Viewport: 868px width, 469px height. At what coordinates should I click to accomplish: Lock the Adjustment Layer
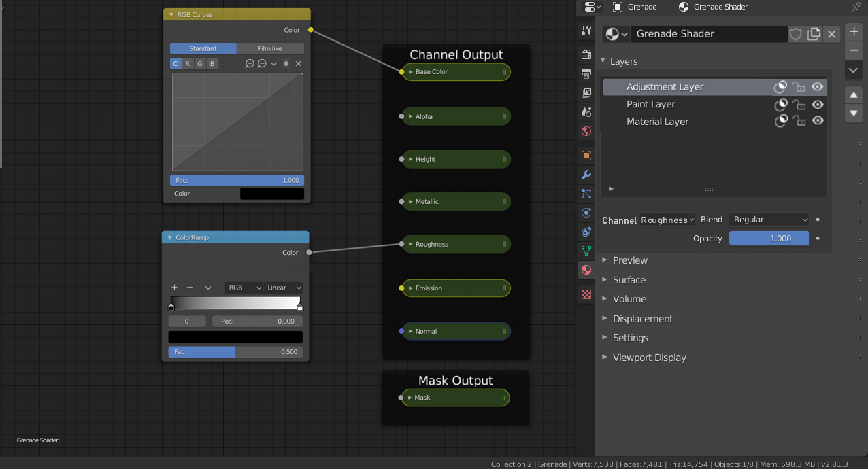click(x=799, y=87)
